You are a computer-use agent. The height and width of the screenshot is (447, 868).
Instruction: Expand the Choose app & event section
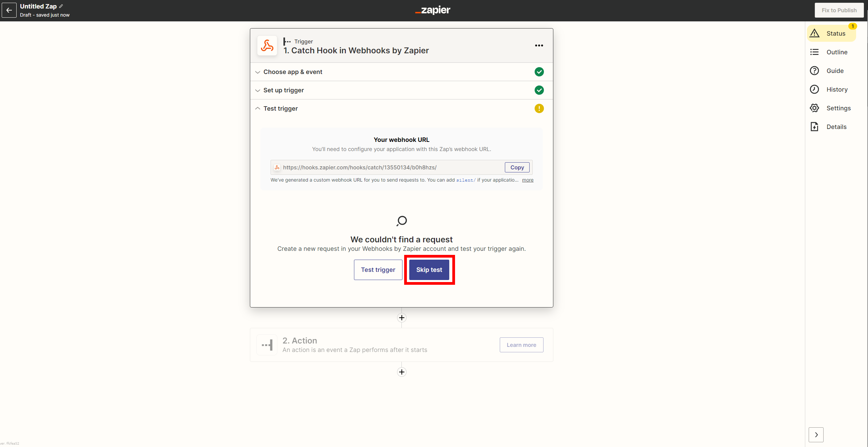pos(293,72)
